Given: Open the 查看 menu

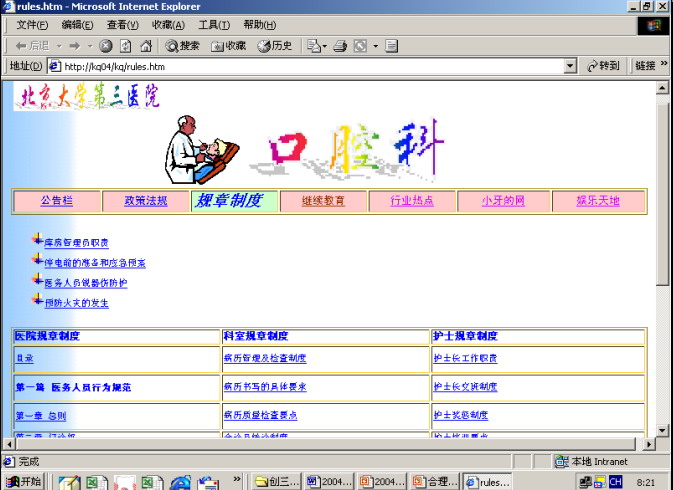Looking at the screenshot, I should pyautogui.click(x=123, y=25).
